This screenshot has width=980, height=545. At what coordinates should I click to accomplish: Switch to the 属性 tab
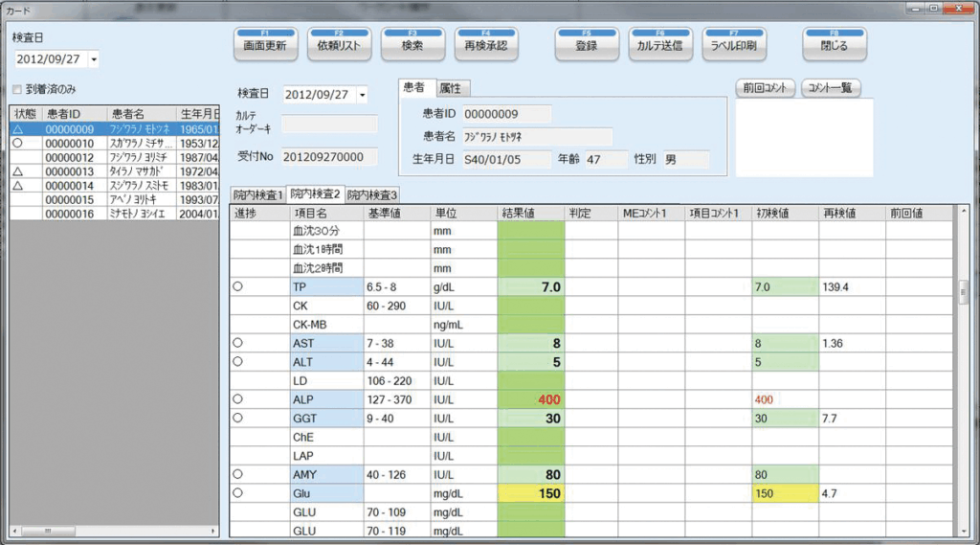(x=449, y=88)
